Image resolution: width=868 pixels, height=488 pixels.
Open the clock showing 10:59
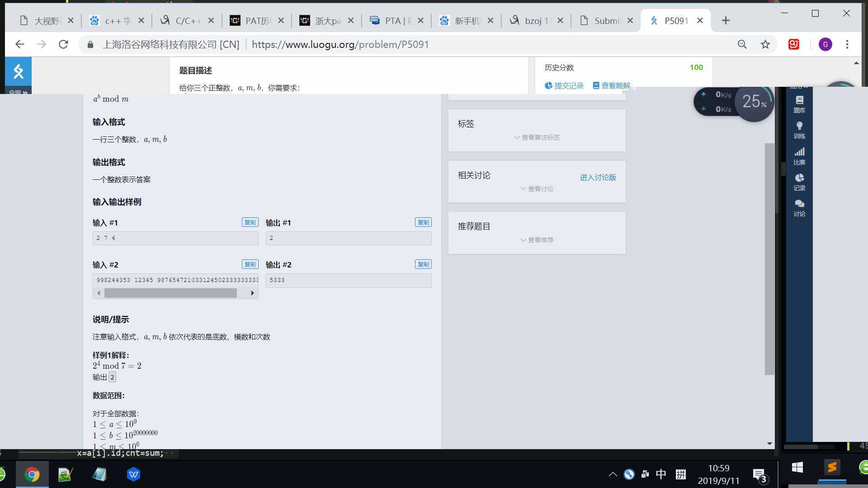tap(719, 474)
